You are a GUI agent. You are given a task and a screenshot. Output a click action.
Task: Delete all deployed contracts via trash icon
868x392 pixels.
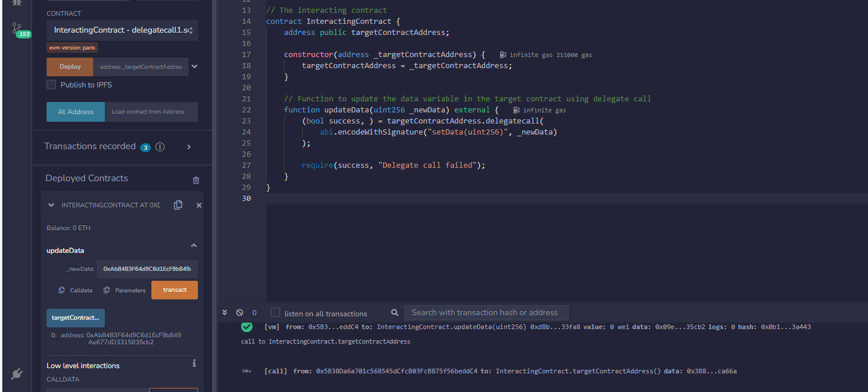[196, 180]
